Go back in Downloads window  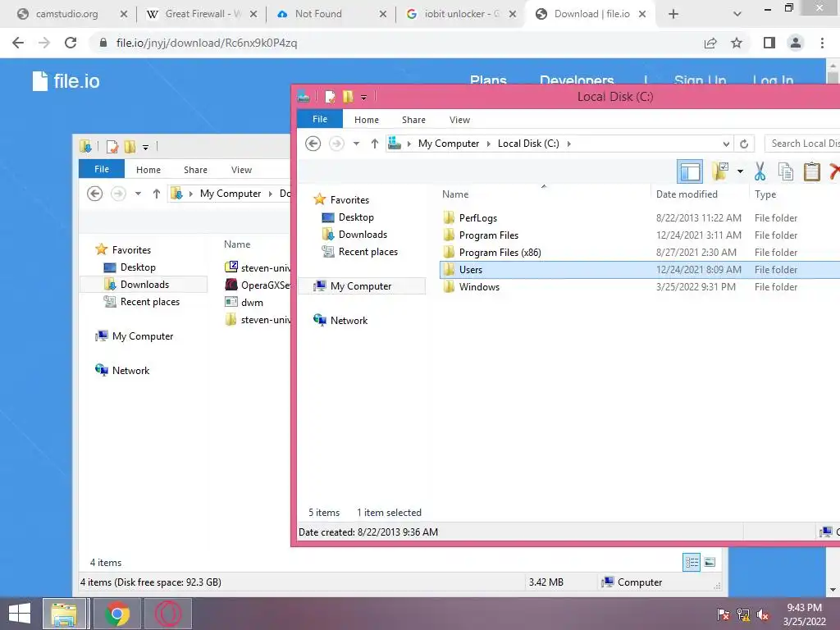click(95, 194)
